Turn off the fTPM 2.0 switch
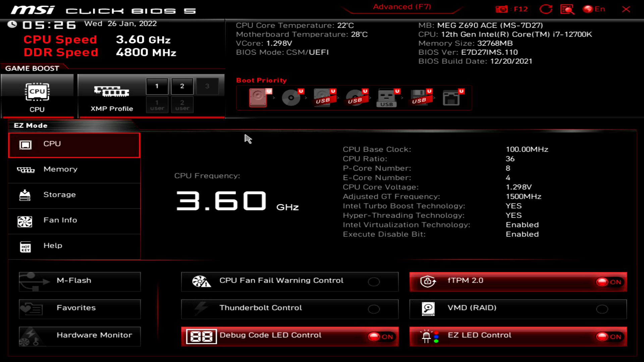 click(x=609, y=282)
